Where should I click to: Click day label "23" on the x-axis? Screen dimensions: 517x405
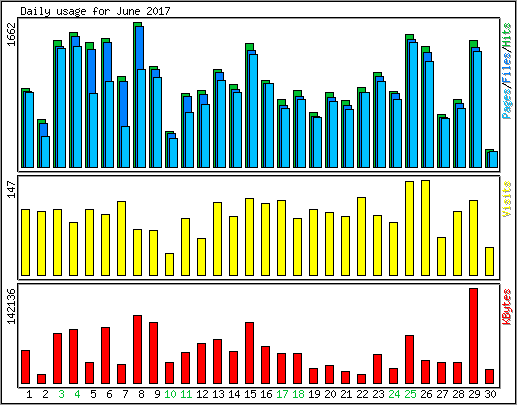pyautogui.click(x=378, y=394)
